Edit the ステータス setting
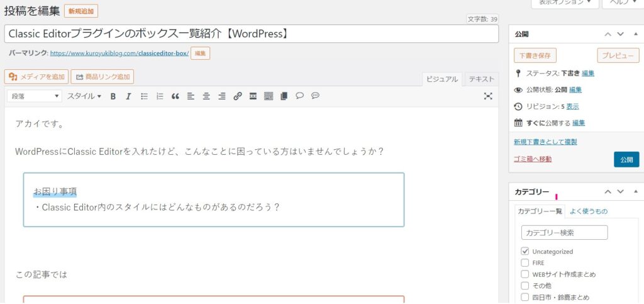Screen dimensions: 644x304 [588, 74]
